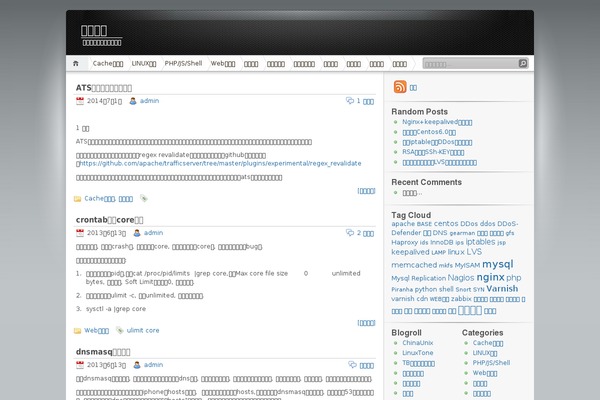Image resolution: width=600 pixels, height=400 pixels.
Task: Click the Varnish tag in cloud
Action: tap(502, 289)
